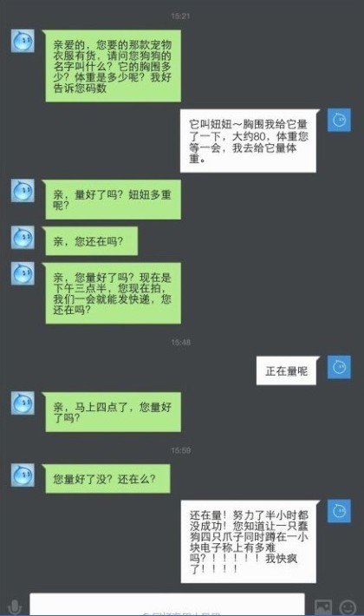Image resolution: width=364 pixels, height=616 pixels.
Task: Select the 它叫妞妞 reply bubble
Action: 250,141
